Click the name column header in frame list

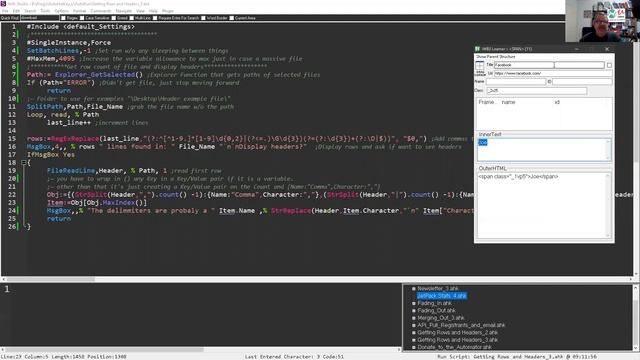pos(508,102)
